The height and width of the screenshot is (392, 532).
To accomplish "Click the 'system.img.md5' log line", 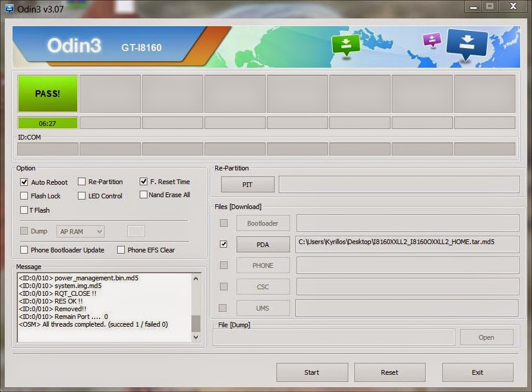I will pos(60,286).
